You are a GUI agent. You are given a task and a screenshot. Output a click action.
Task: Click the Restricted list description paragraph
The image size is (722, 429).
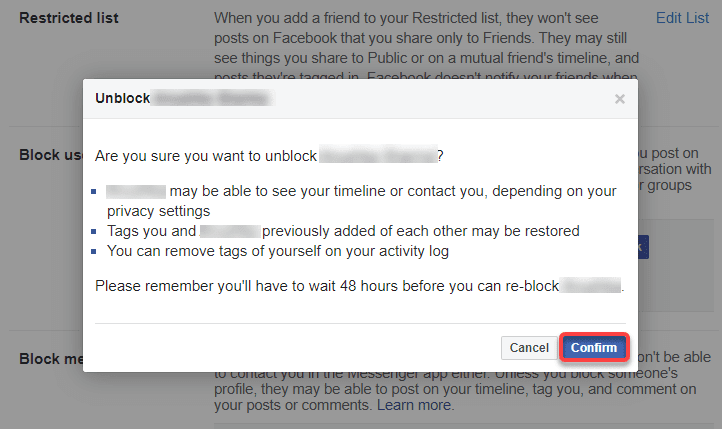(426, 46)
